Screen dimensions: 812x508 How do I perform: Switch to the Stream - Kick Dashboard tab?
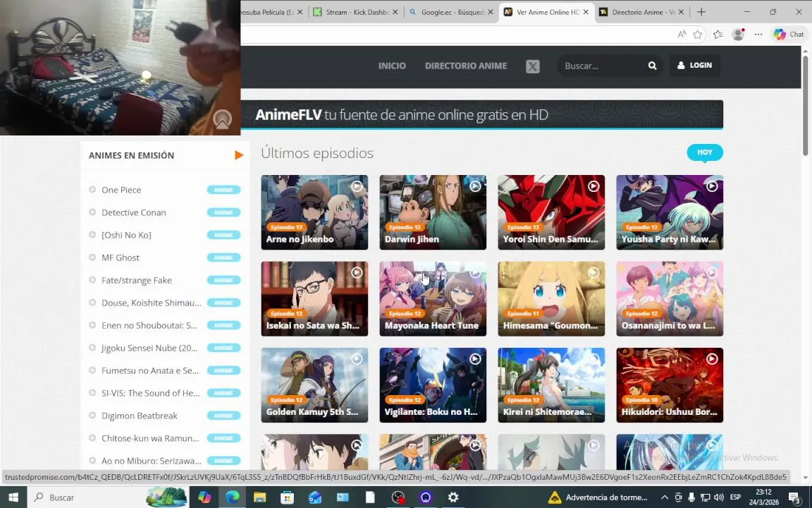[355, 12]
